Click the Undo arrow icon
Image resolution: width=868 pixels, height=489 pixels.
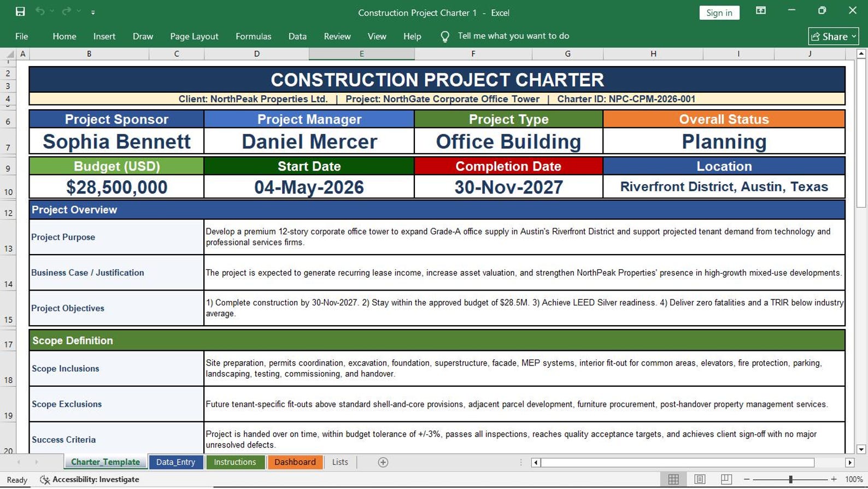[40, 11]
